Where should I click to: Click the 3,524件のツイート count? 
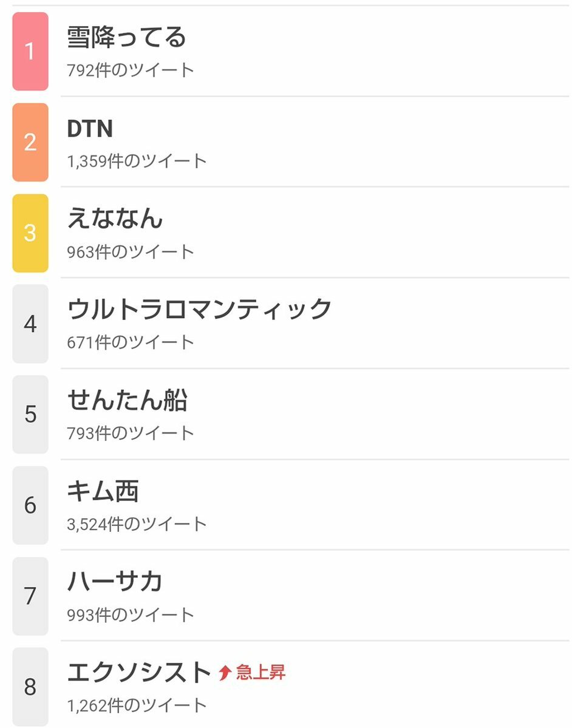(x=137, y=524)
